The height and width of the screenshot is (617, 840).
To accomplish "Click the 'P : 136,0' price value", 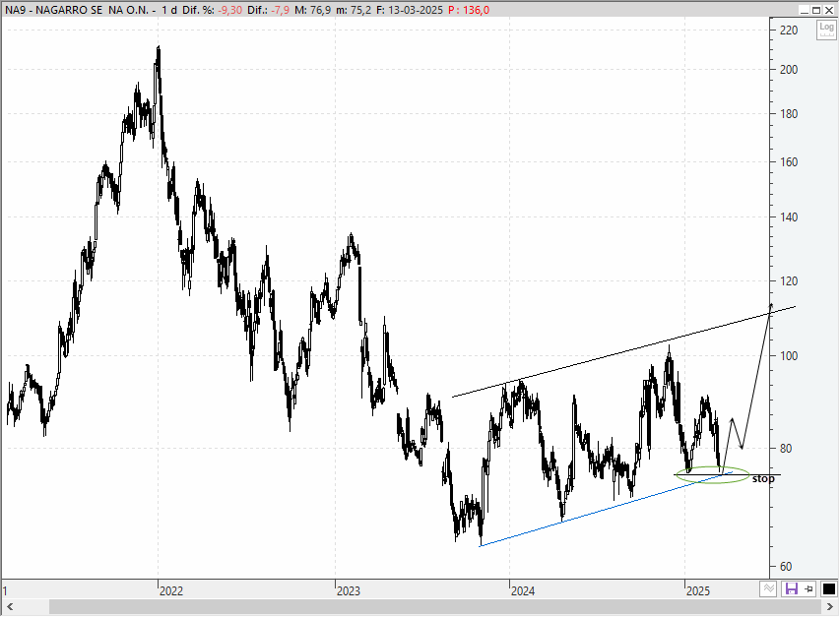I will (x=469, y=10).
